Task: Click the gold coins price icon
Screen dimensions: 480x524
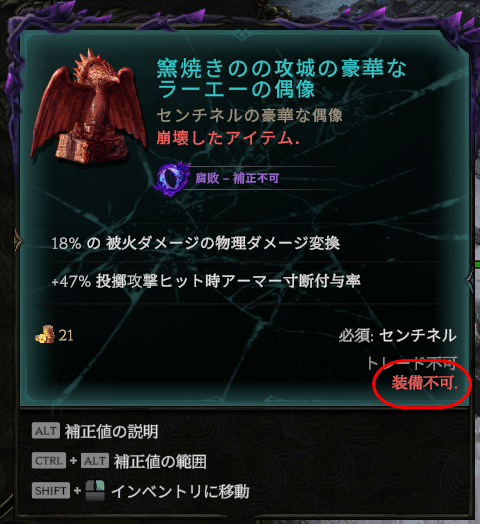Action: pyautogui.click(x=45, y=334)
